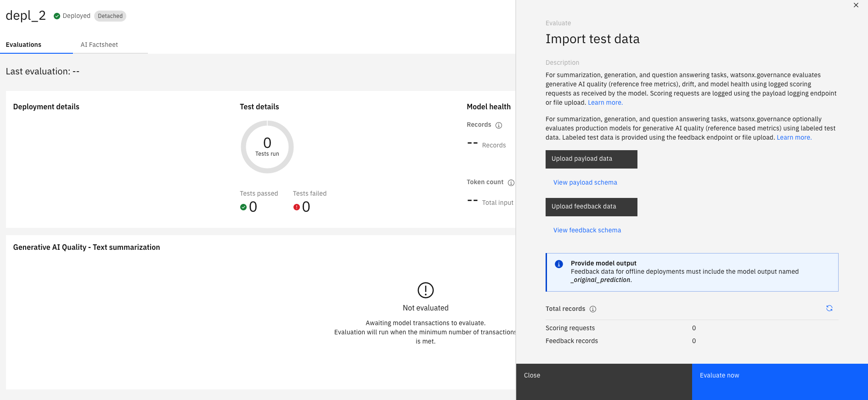Screen dimensions: 868x400
Task: Click the Not evaluated exclamation icon
Action: (426, 290)
